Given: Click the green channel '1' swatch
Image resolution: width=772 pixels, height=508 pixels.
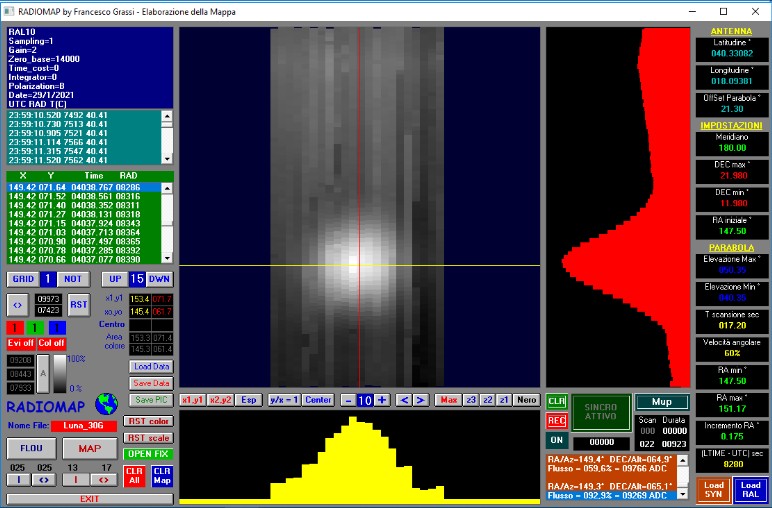Looking at the screenshot, I should coord(35,328).
